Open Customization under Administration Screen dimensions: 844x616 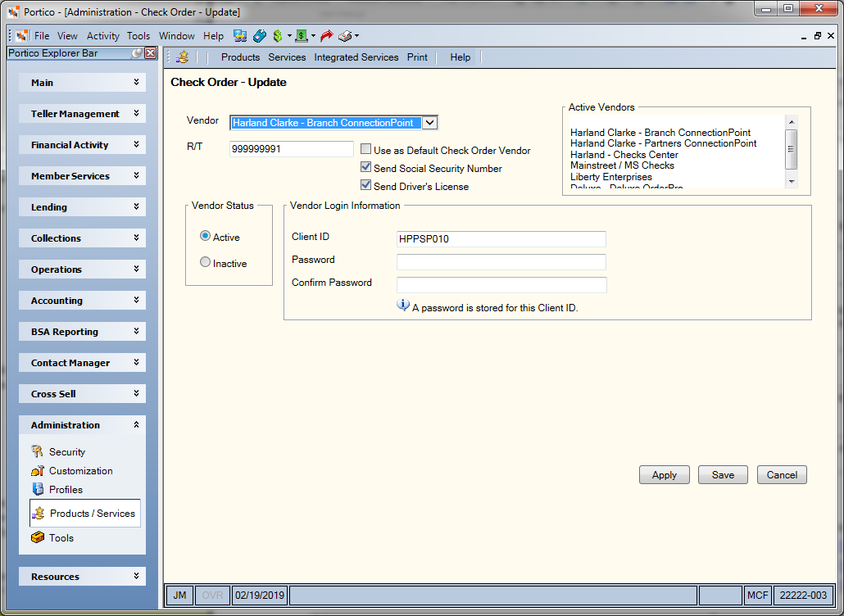71,471
